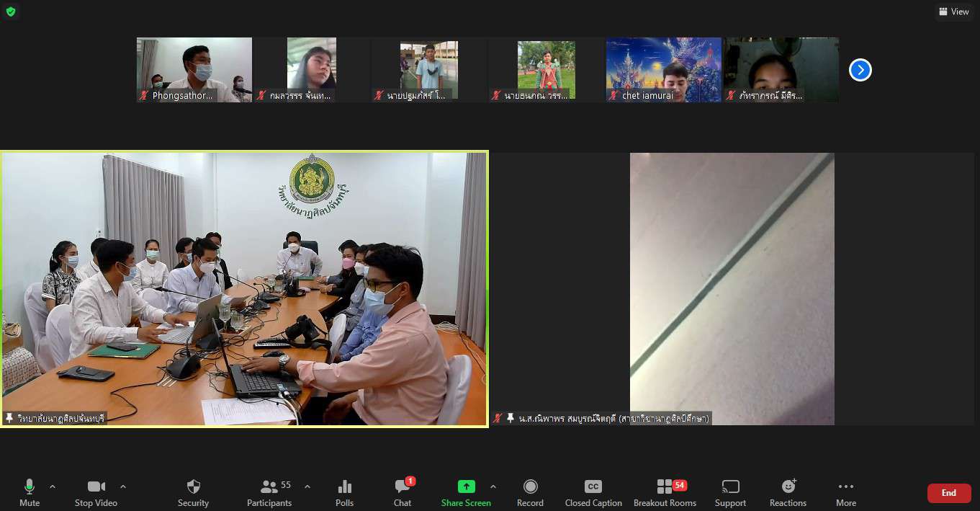Screen dimensions: 980x511
Task: Expand video options arrow beside Stop Video
Action: tap(123, 486)
